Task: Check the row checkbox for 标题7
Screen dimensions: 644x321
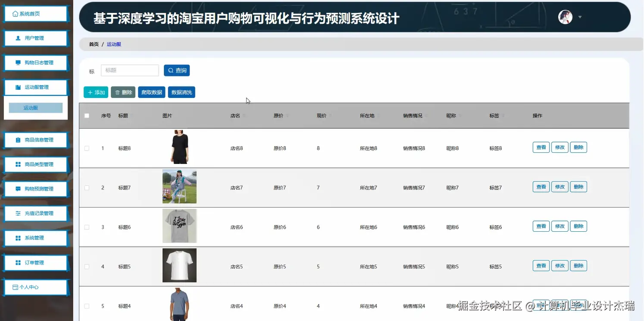Action: (x=87, y=188)
